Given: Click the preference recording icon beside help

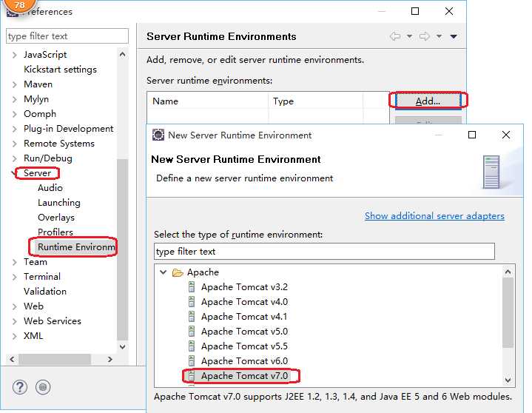Looking at the screenshot, I should click(x=43, y=387).
